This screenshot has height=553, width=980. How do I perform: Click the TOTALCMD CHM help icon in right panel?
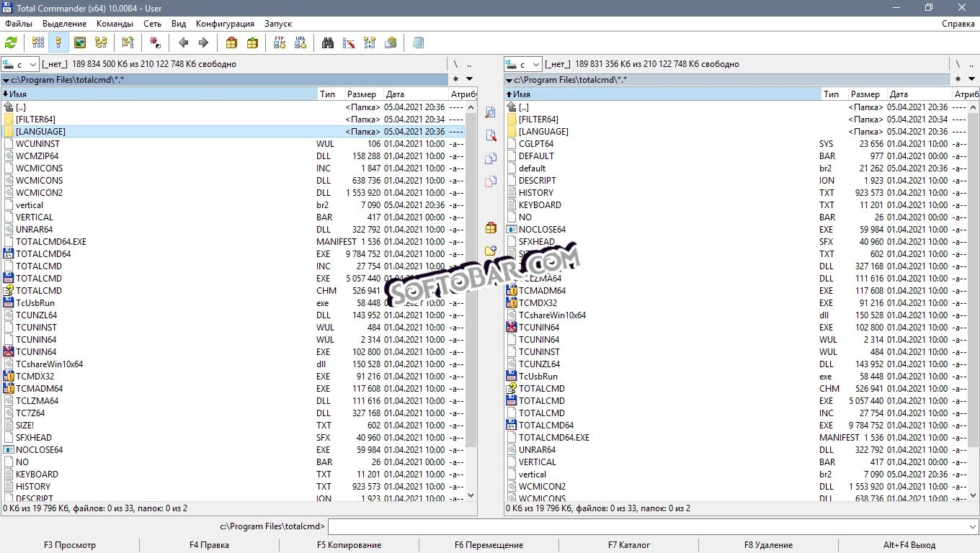click(x=512, y=388)
